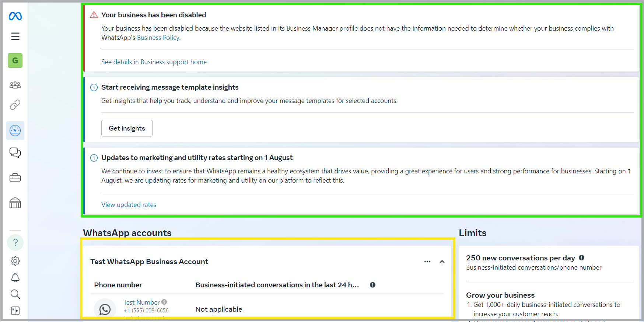
Task: Click 'Your business has been disabled' title
Action: pyautogui.click(x=154, y=15)
